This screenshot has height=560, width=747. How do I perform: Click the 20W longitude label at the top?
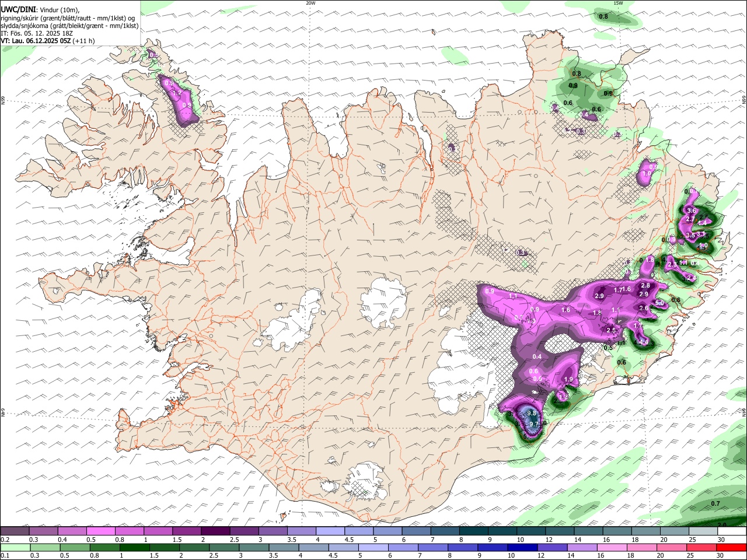point(310,3)
